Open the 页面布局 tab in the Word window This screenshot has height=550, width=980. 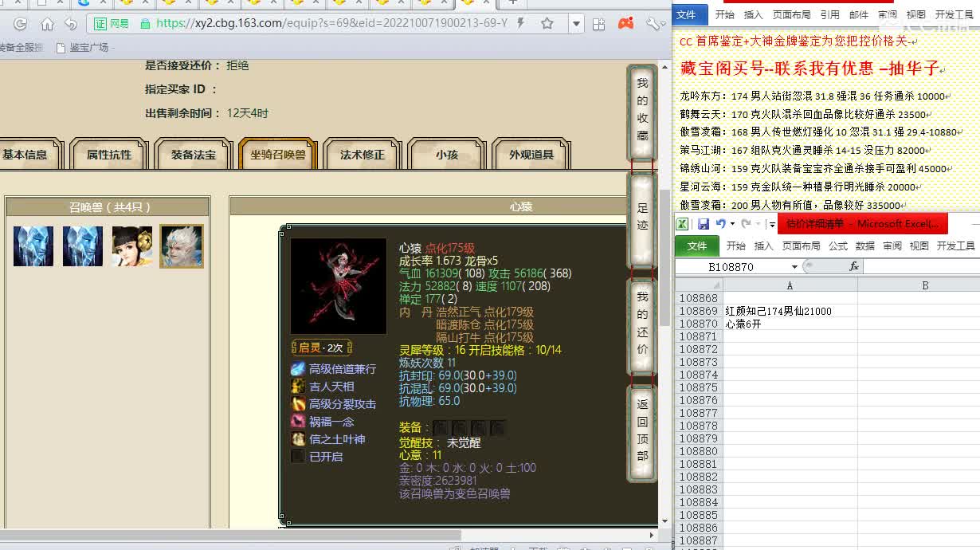coord(791,14)
